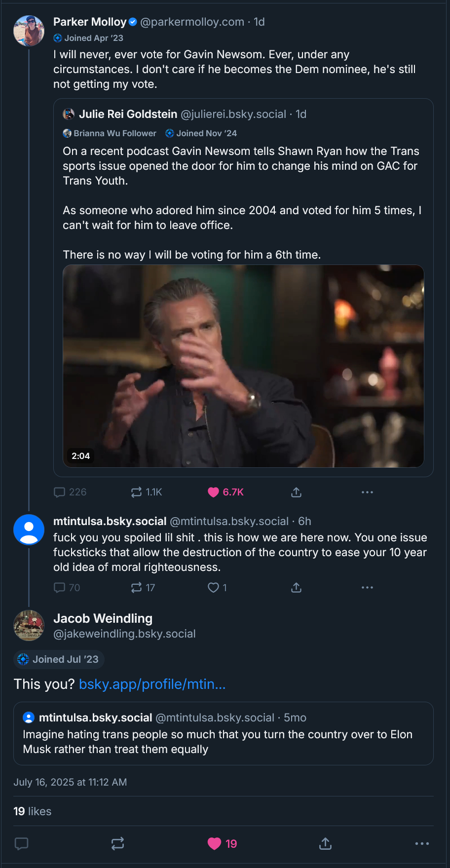Share Jacob Weindling's post
The image size is (450, 868).
click(325, 844)
